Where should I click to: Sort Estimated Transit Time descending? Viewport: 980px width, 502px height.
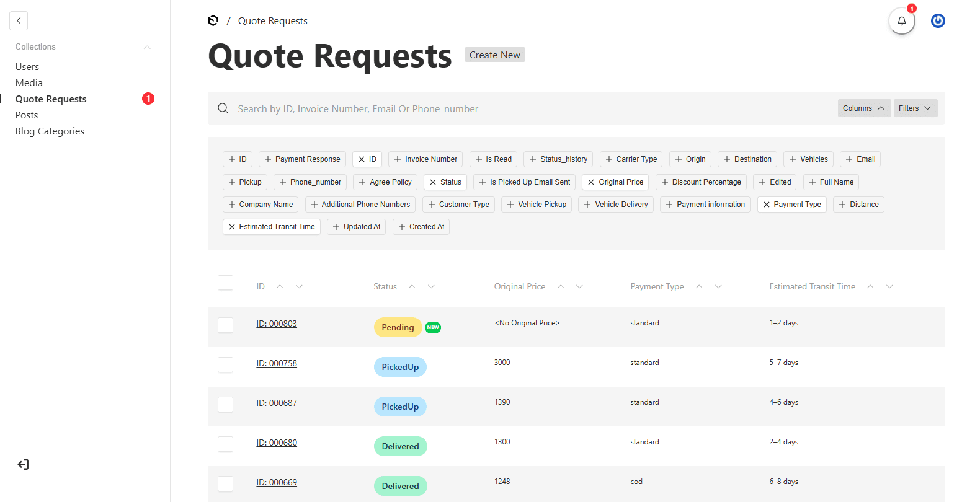(x=889, y=286)
